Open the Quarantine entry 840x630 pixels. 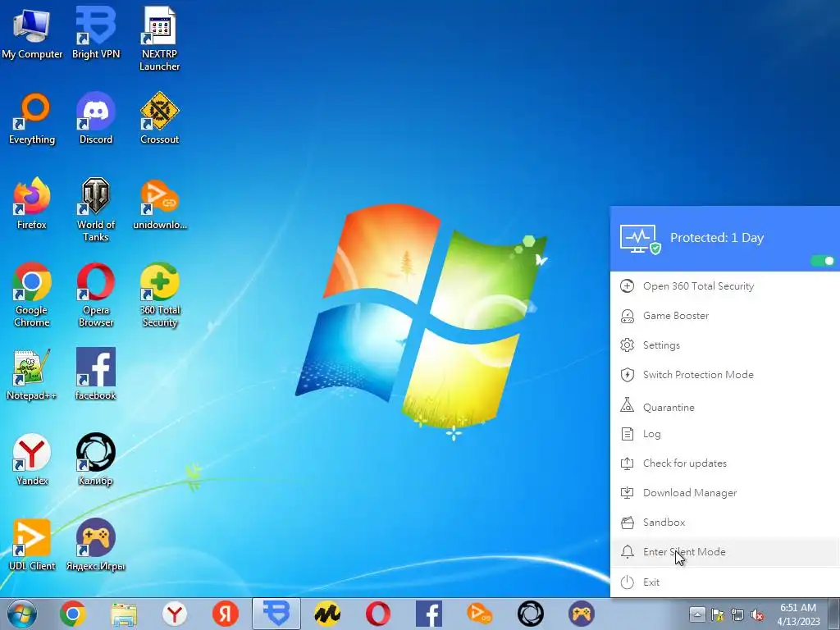tap(725, 407)
